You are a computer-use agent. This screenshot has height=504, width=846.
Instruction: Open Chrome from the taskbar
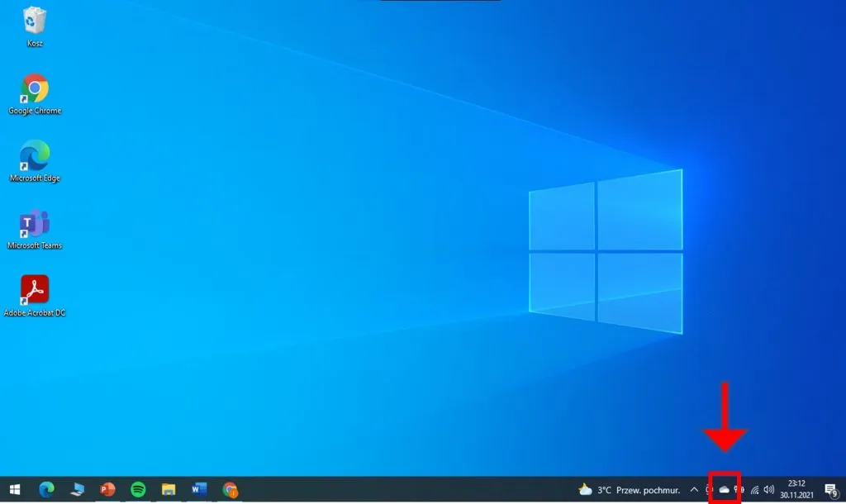point(231,489)
